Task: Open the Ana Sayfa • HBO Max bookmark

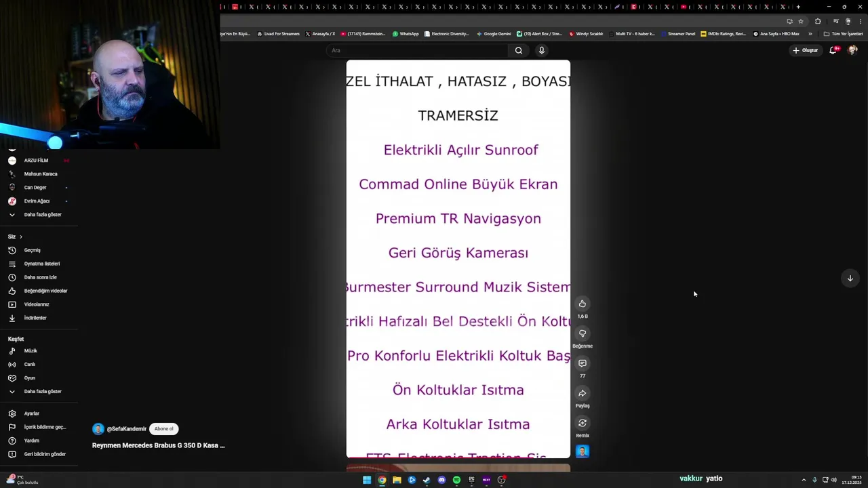Action: point(776,34)
